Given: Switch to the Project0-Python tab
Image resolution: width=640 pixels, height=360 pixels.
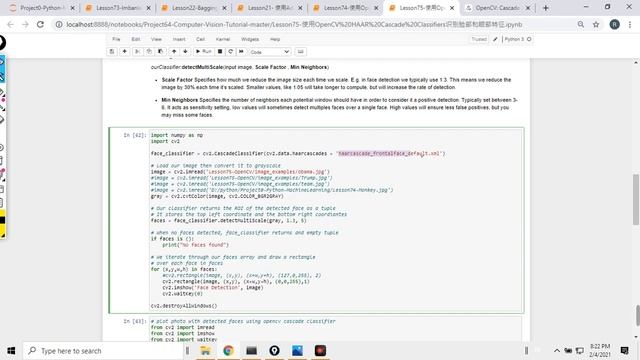Looking at the screenshot, I should [42, 8].
